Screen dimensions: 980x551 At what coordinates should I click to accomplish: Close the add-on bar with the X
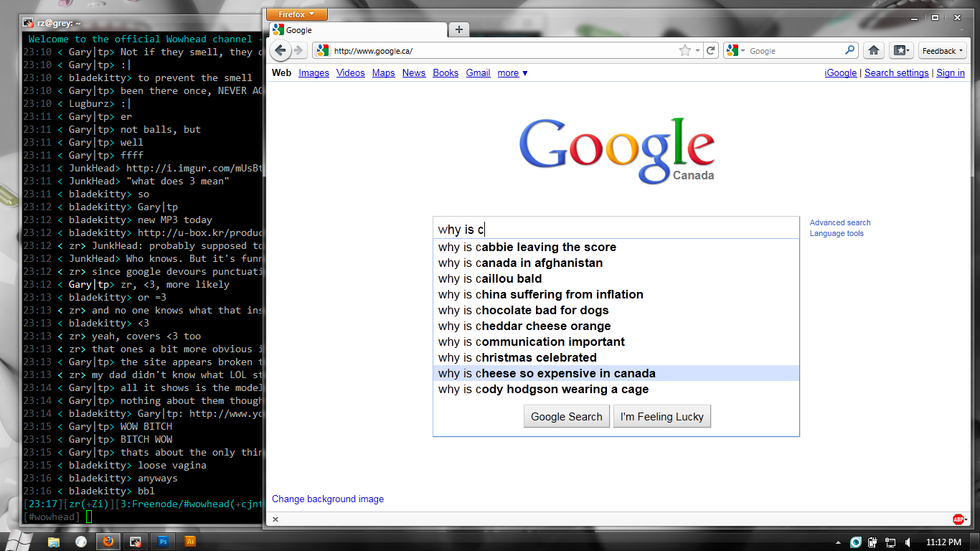click(x=275, y=519)
